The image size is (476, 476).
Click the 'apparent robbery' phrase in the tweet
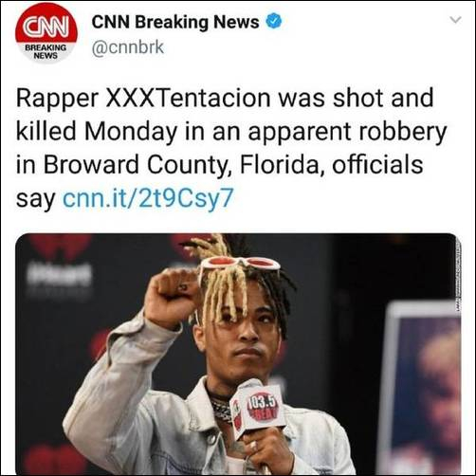pyautogui.click(x=347, y=132)
